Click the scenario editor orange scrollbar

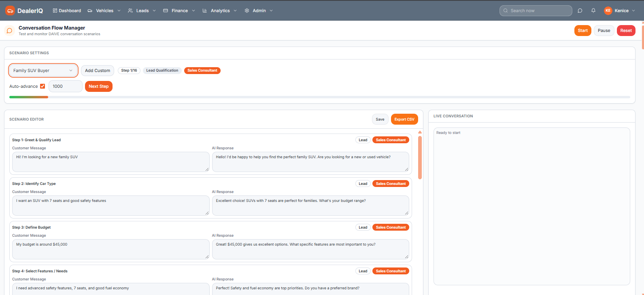point(420,157)
